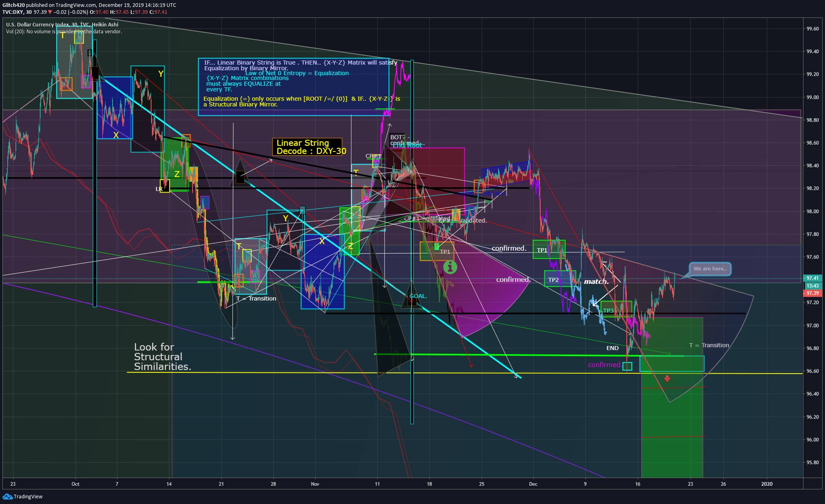The width and height of the screenshot is (825, 504).
Task: Click the 13:43 countdown label
Action: [812, 286]
